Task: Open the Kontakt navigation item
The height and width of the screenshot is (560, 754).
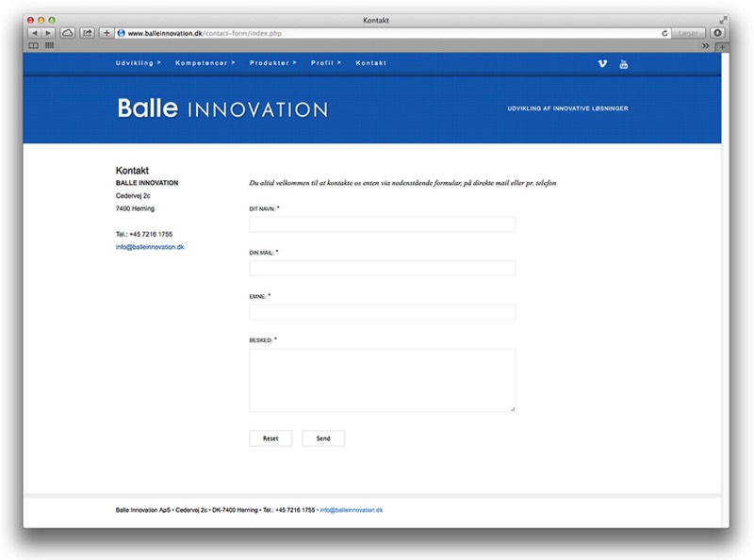Action: click(x=370, y=63)
